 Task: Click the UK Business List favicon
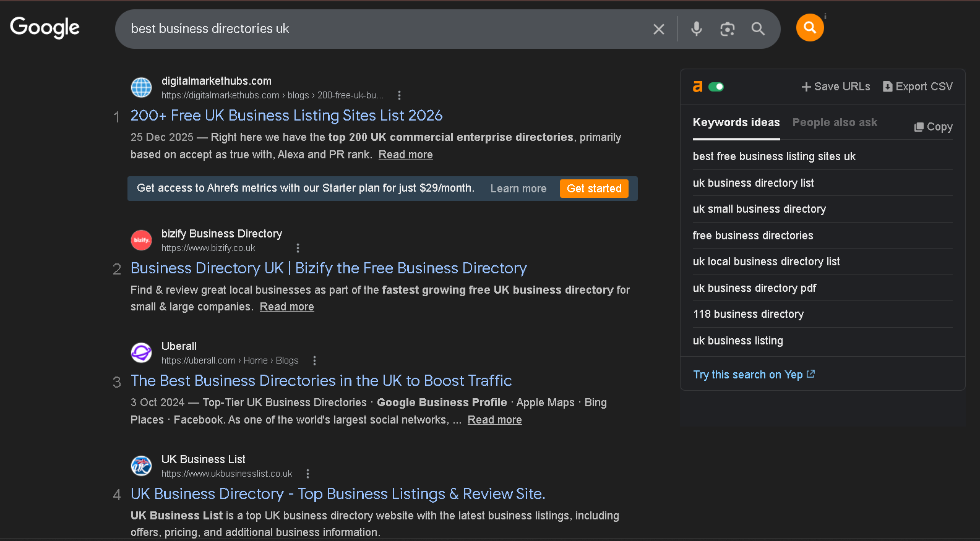pyautogui.click(x=141, y=466)
